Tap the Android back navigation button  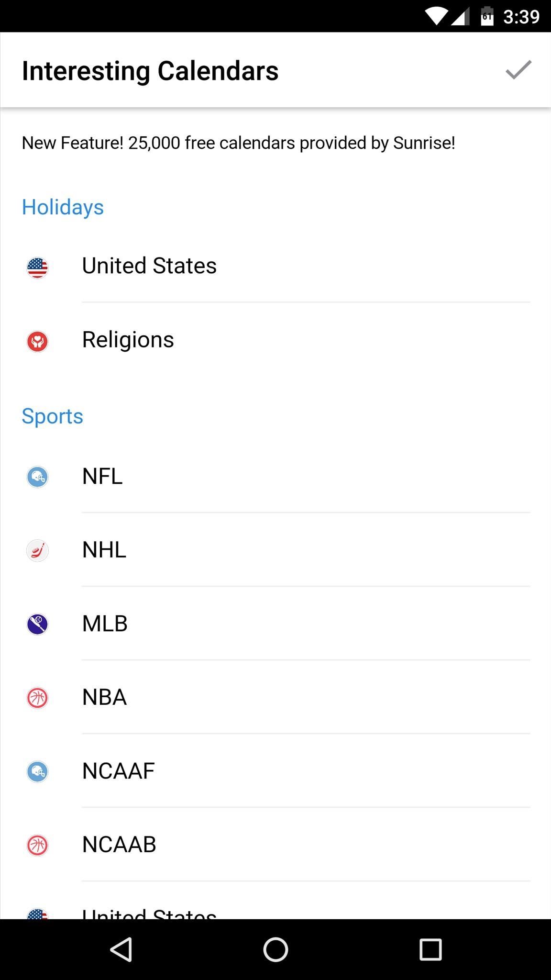[121, 949]
